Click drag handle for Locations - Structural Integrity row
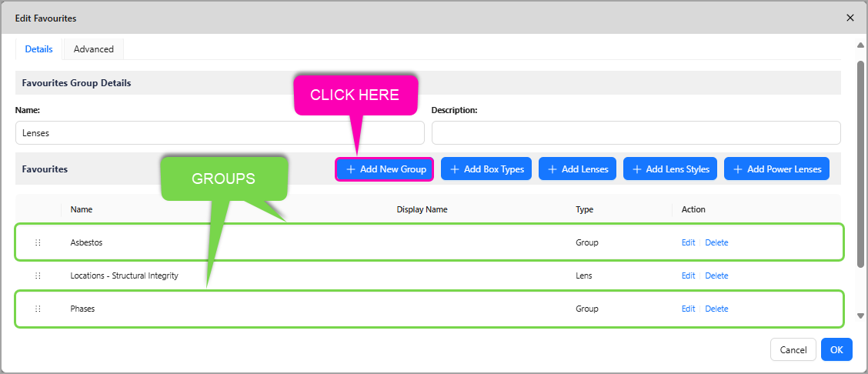Viewport: 868px width, 374px height. click(x=38, y=275)
